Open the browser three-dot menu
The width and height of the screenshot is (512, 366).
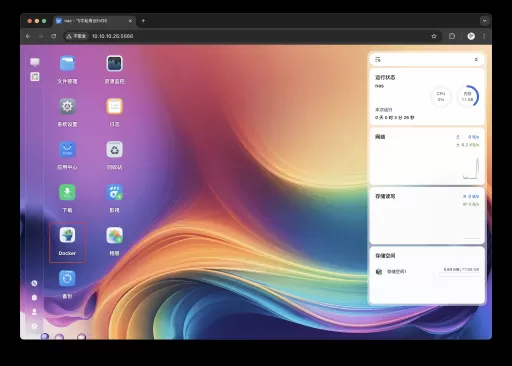484,36
